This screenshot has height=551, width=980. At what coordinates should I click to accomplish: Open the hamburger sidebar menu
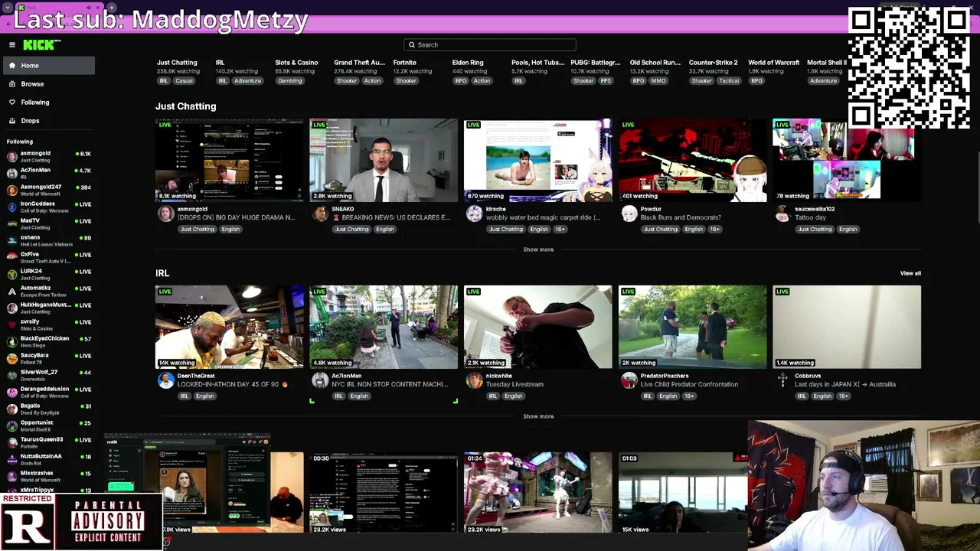pos(12,45)
